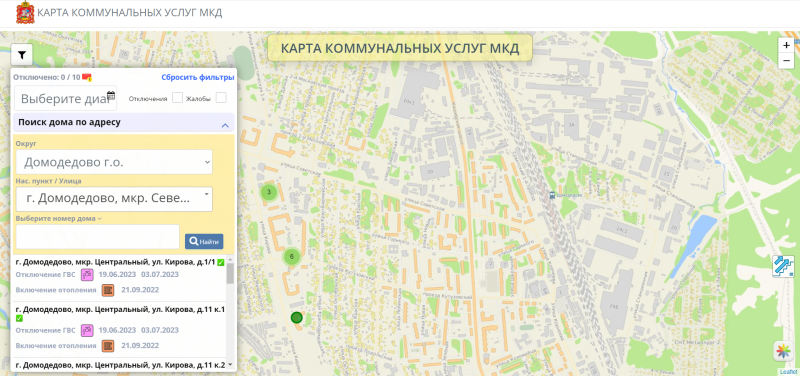Open the filter funnel button

[21, 54]
